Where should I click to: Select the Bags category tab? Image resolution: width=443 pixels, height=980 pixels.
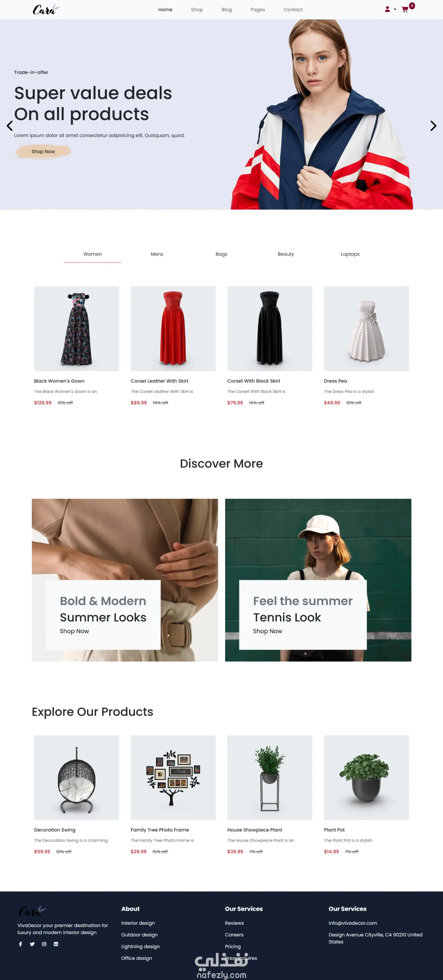[x=221, y=254]
